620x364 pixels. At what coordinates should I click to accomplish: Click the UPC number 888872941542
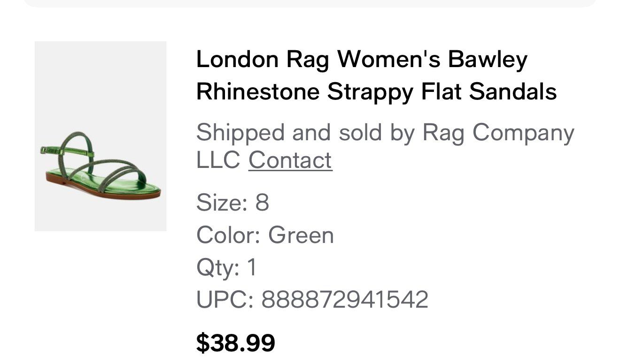(345, 300)
